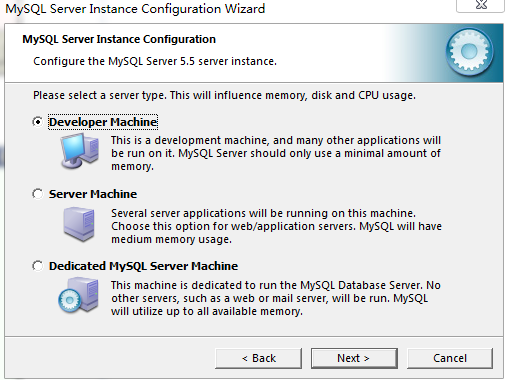Select the Developer Machine radio button
This screenshot has width=508, height=380.
point(38,122)
